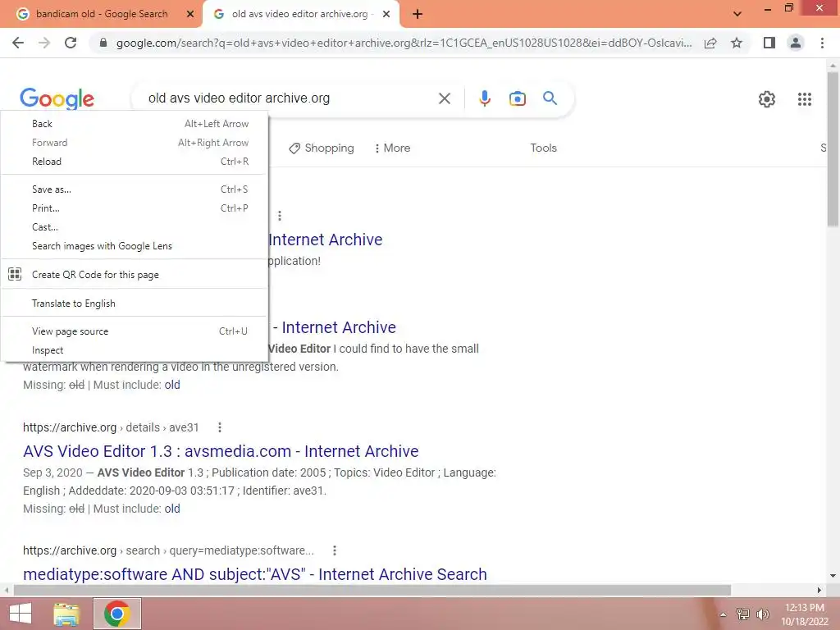Open AVS Video Editor 1.3 avsmedia.com result
Screen dimensions: 840x630
(x=221, y=451)
